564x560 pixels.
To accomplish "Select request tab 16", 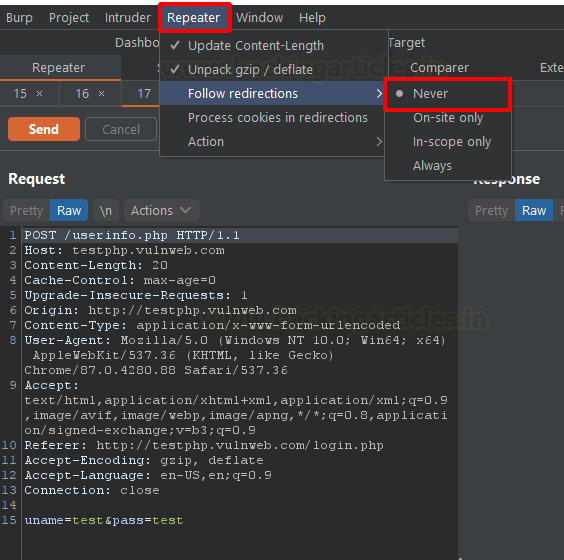I will (x=82, y=94).
